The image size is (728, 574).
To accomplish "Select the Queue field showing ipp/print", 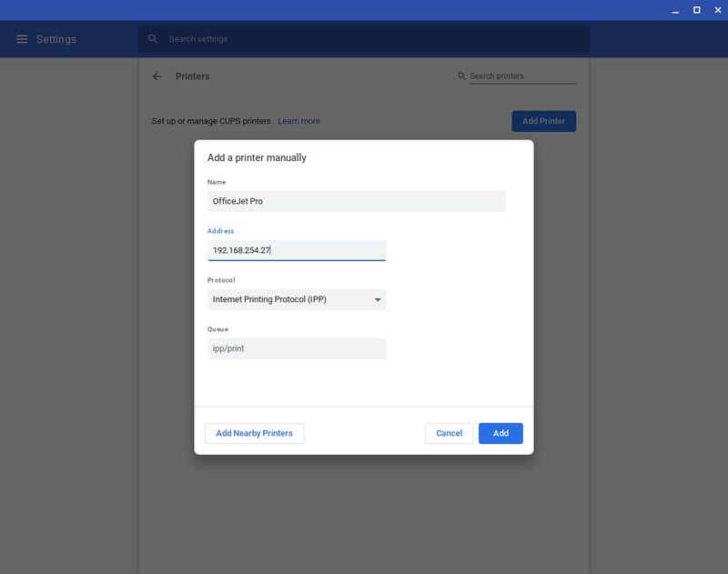I will [x=297, y=348].
